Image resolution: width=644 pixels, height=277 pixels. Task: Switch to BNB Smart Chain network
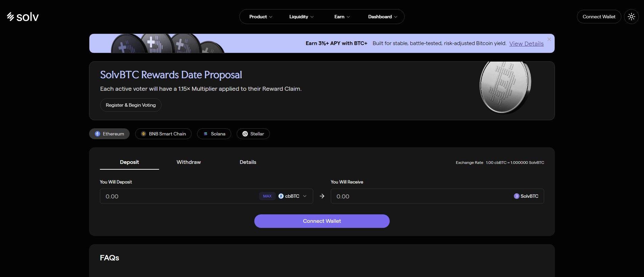tap(163, 134)
